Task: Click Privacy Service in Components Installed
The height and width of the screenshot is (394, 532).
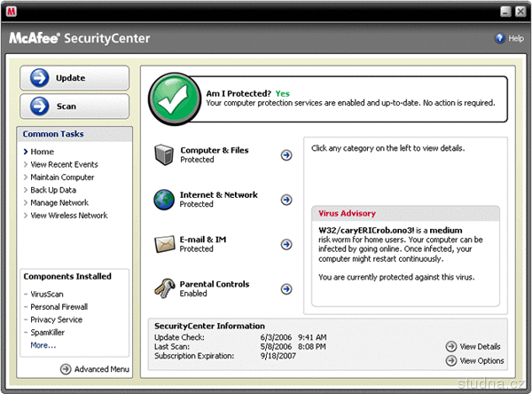Action: [57, 319]
